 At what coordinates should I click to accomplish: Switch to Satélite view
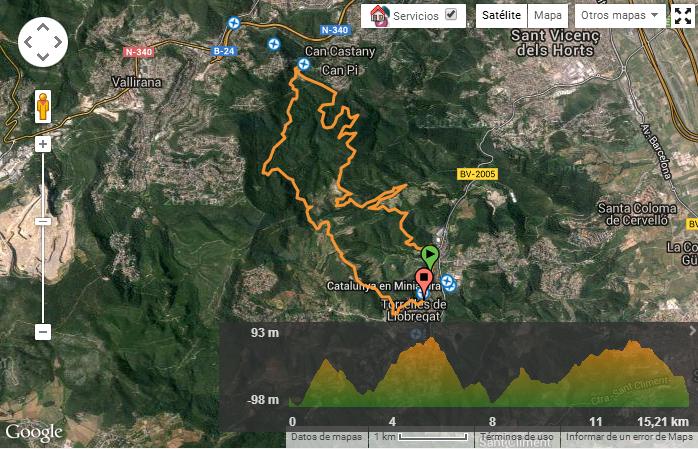[x=501, y=16]
